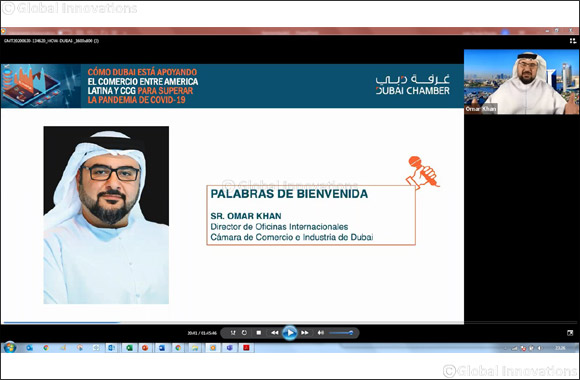This screenshot has height=380, width=580.
Task: Click the speaker portrait photo on slide
Action: pos(106,215)
